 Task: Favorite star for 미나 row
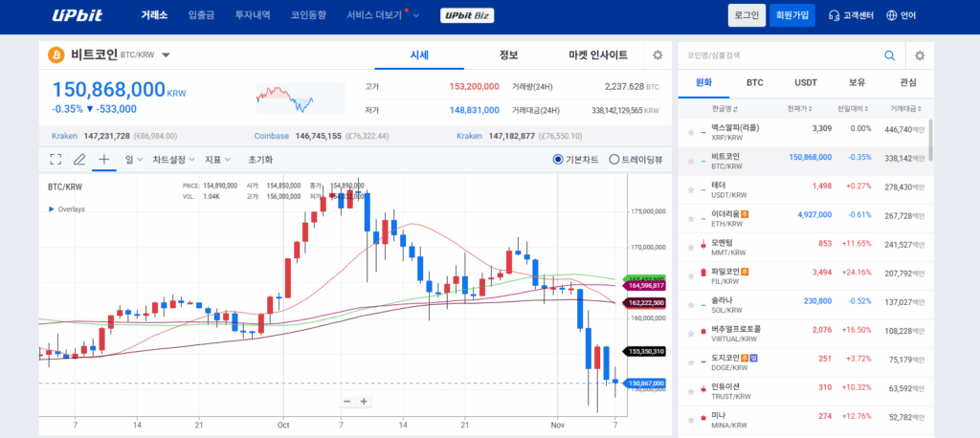pyautogui.click(x=691, y=420)
